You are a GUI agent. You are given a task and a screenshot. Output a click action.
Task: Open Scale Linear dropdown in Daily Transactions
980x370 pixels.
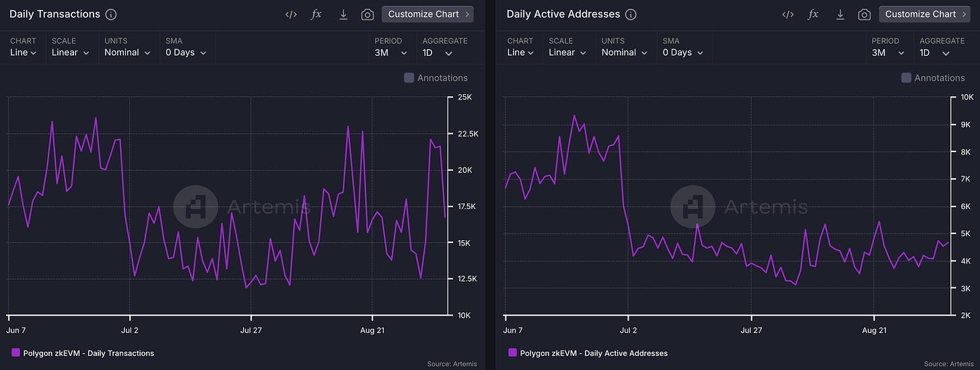point(71,52)
